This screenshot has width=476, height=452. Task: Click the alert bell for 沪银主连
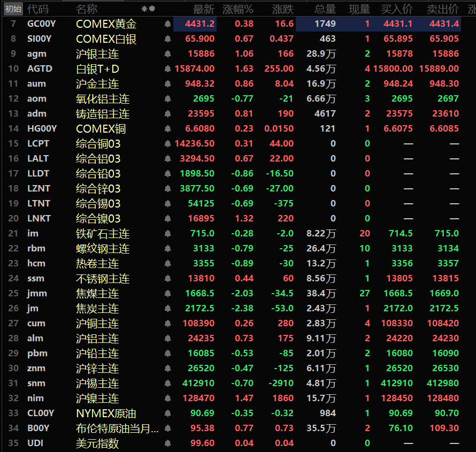[167, 53]
